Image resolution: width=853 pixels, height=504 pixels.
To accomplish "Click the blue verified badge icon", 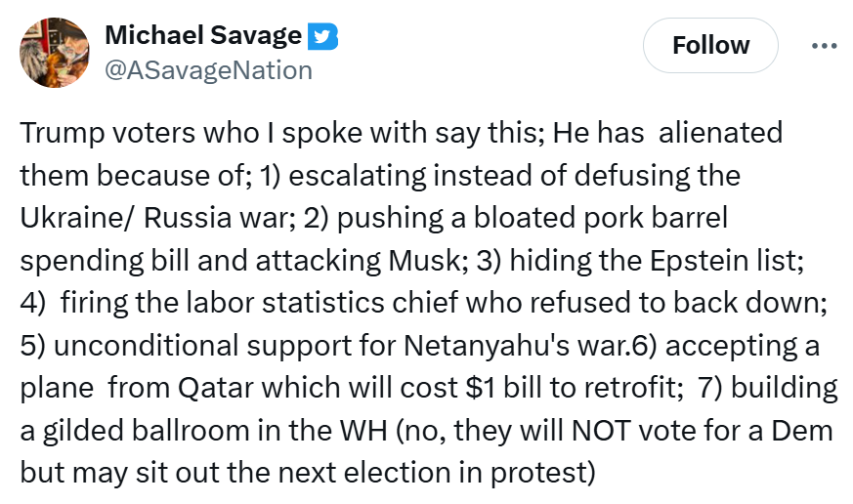I will click(x=323, y=37).
